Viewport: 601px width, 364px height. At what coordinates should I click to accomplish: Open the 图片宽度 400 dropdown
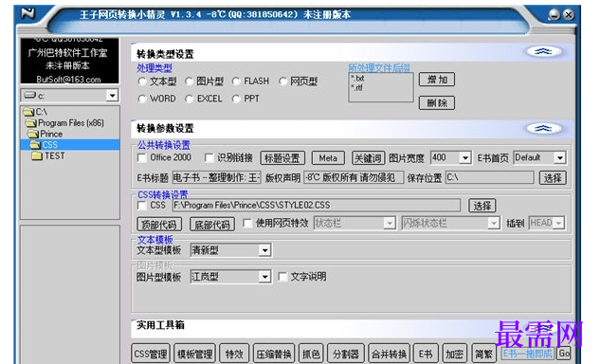(464, 158)
